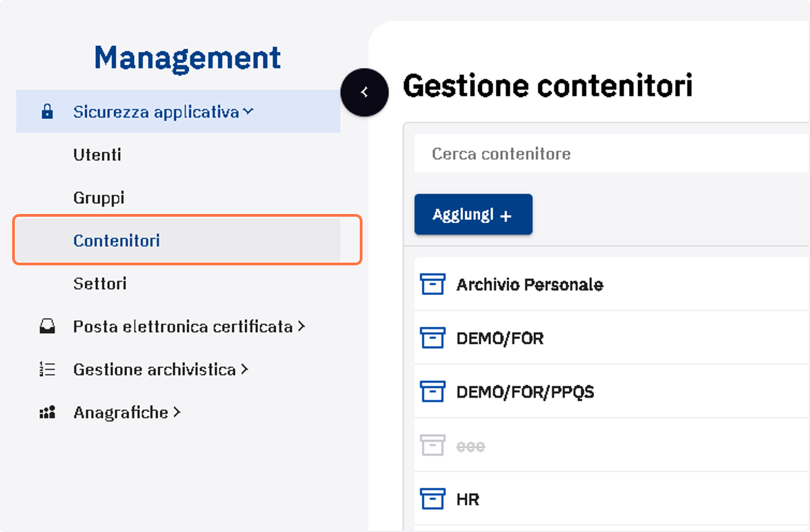Collapse the sidebar with the round arrow button

point(364,92)
